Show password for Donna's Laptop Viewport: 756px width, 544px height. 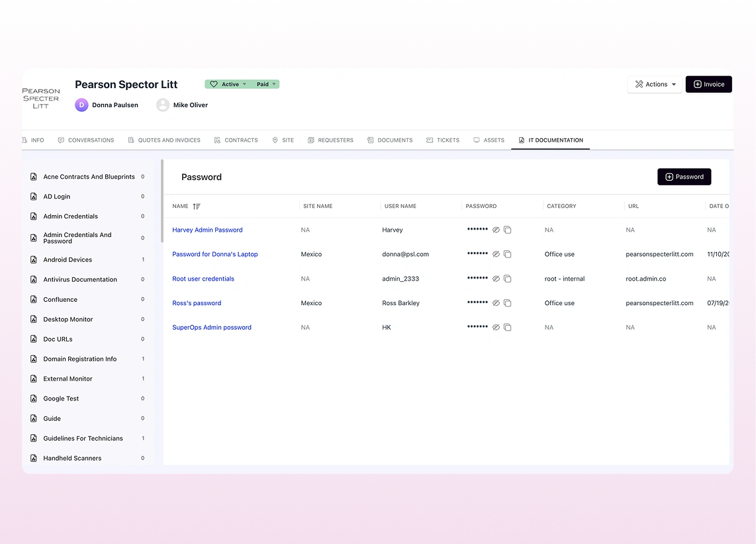(496, 254)
